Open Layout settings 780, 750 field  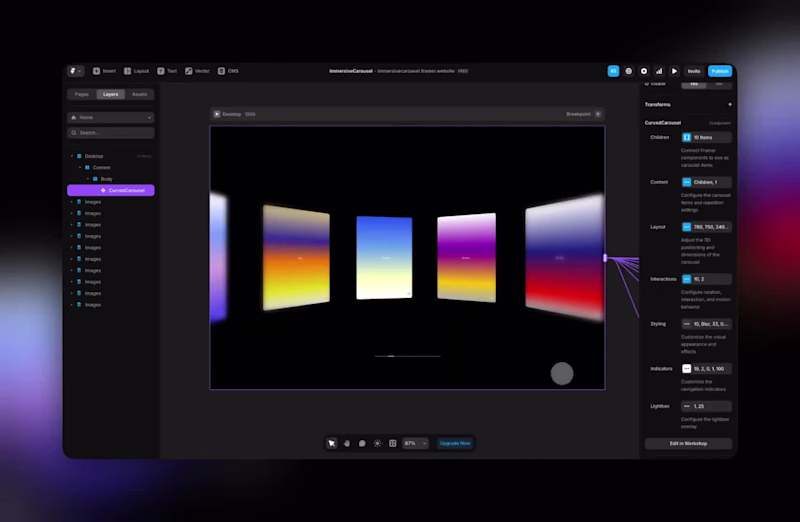[x=707, y=227]
